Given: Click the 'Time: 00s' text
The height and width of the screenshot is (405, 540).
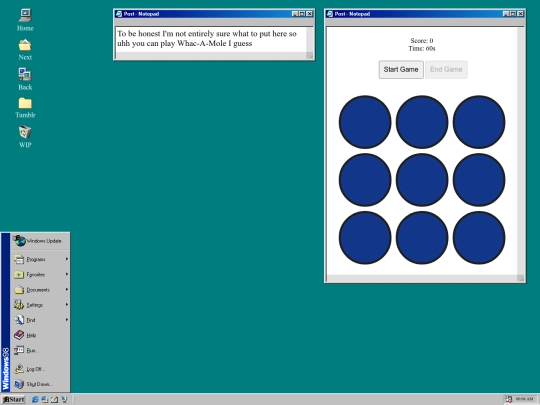Looking at the screenshot, I should (422, 49).
